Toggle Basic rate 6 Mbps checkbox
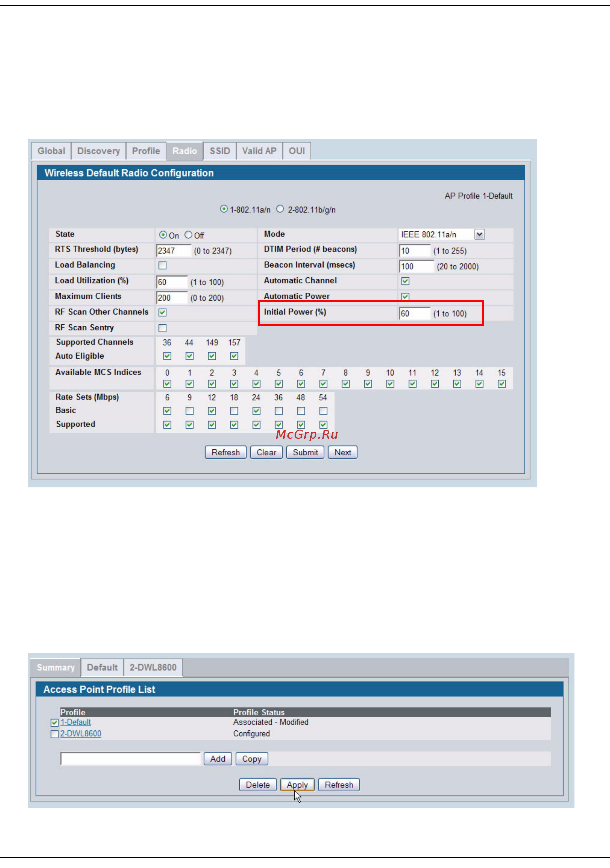This screenshot has width=610, height=868. [167, 410]
